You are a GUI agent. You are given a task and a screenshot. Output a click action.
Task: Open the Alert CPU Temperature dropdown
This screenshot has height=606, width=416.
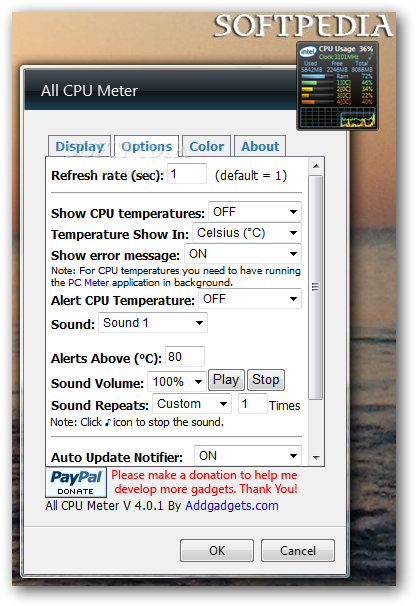(250, 298)
